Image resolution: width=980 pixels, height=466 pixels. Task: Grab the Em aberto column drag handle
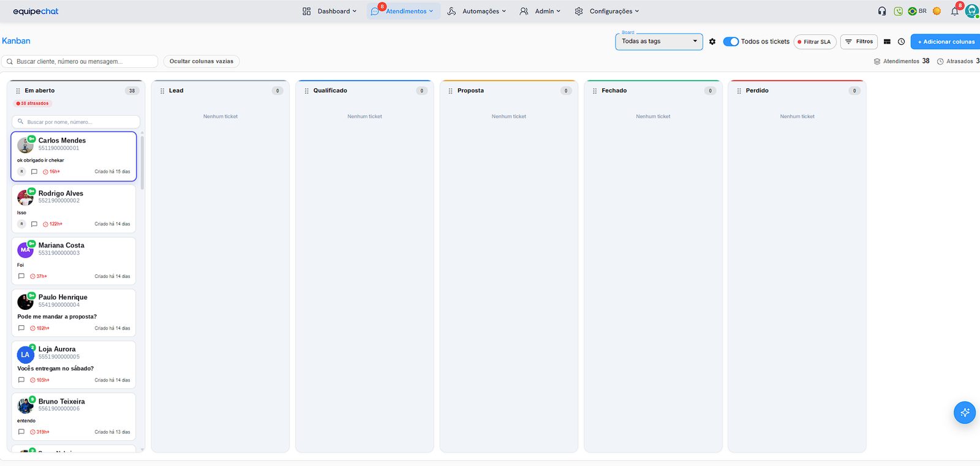(18, 91)
